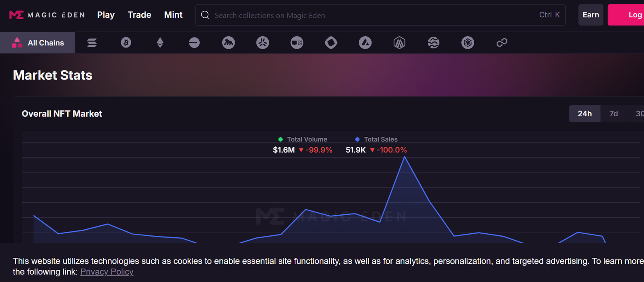
Task: Open the Trade menu
Action: (139, 15)
